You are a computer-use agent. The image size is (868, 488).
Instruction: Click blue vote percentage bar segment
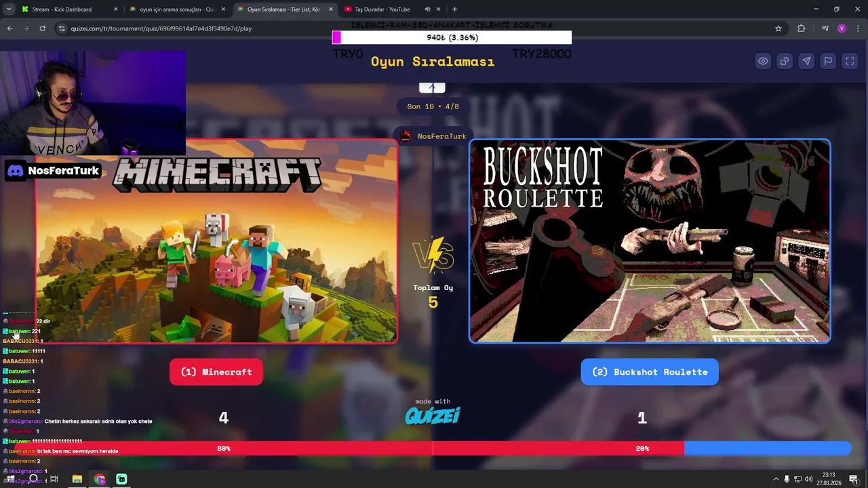(768, 449)
